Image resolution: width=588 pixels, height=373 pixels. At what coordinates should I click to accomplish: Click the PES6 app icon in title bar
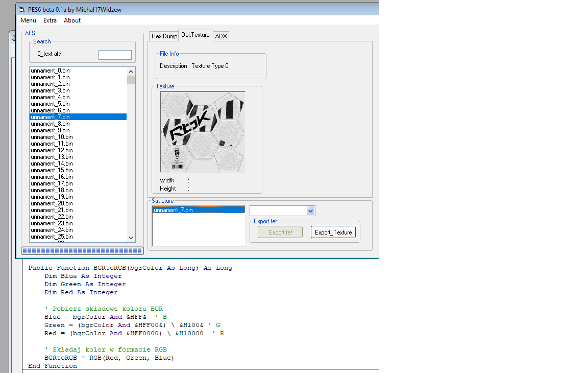(x=22, y=9)
